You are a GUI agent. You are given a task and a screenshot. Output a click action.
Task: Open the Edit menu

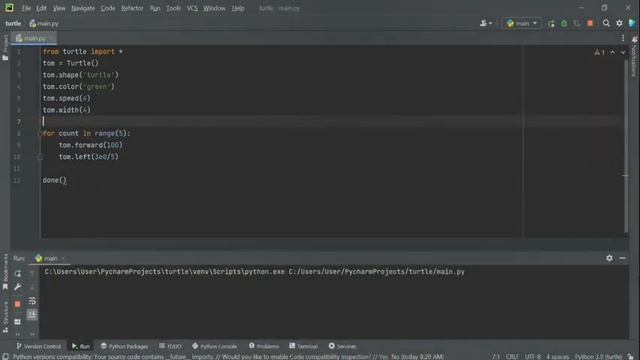tap(41, 8)
